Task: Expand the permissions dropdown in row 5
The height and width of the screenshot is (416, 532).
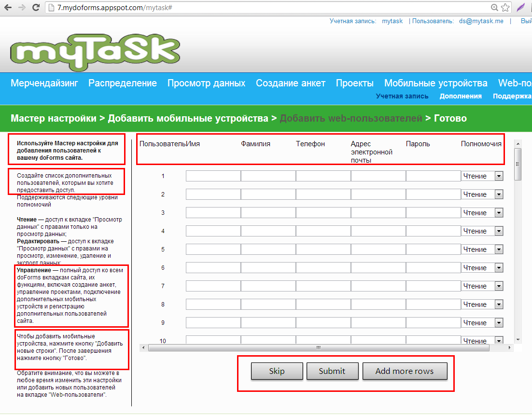Action: tap(482, 250)
